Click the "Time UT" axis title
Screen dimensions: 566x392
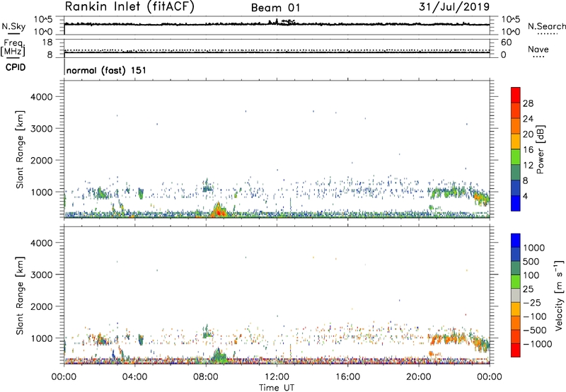pos(277,388)
